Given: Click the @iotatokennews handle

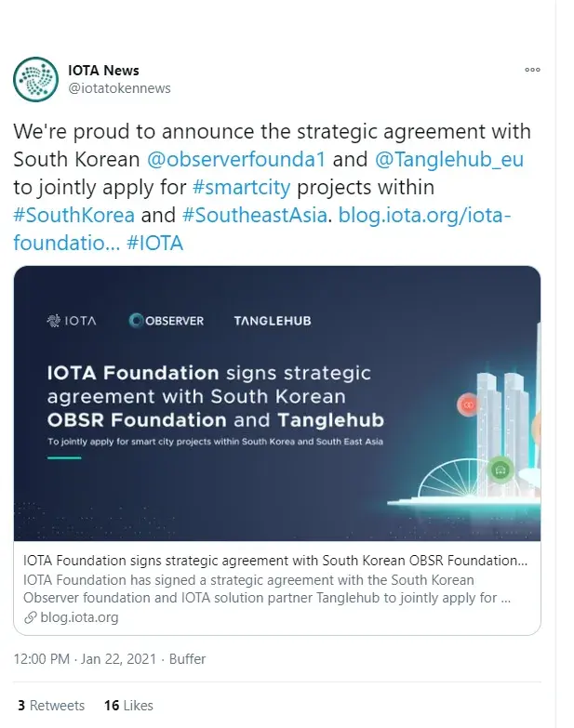Looking at the screenshot, I should coord(119,88).
